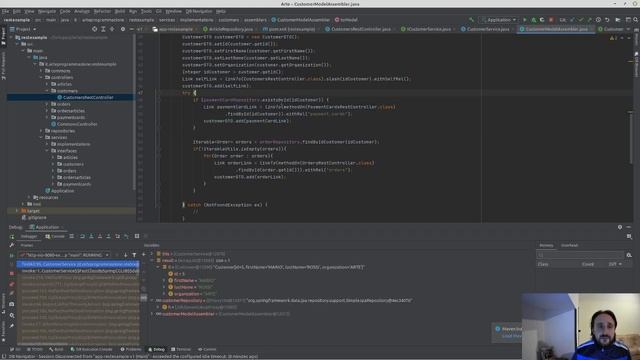Expand the target folder in project tree
Screen dimensions: 640x360
pyautogui.click(x=17, y=211)
